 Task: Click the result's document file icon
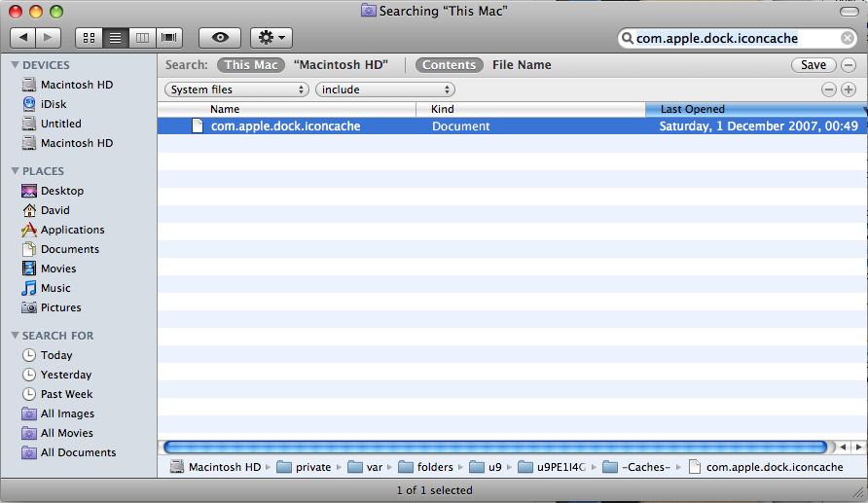(x=198, y=126)
